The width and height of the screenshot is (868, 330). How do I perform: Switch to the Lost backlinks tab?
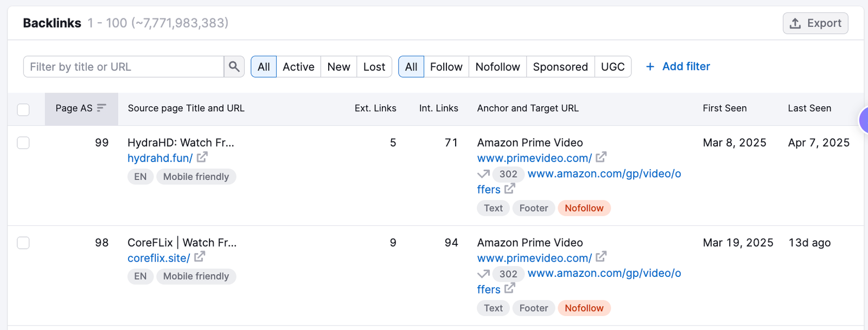pos(374,66)
